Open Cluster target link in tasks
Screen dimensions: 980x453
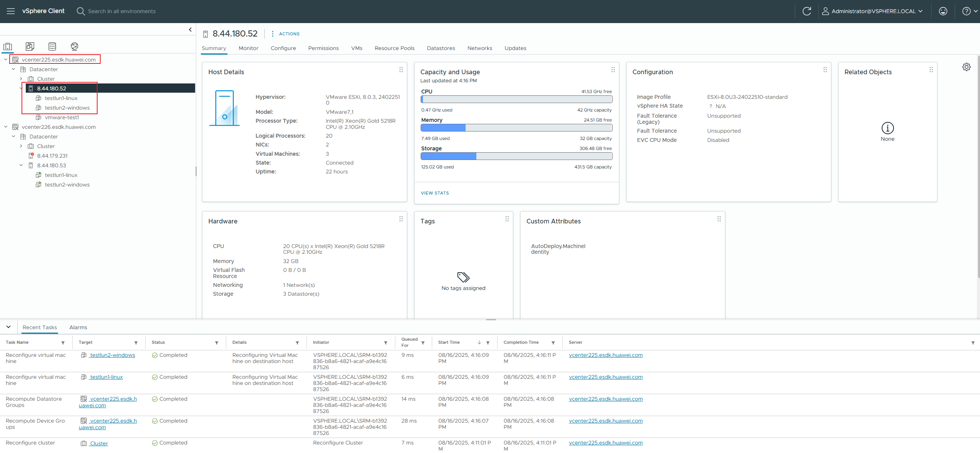point(99,443)
